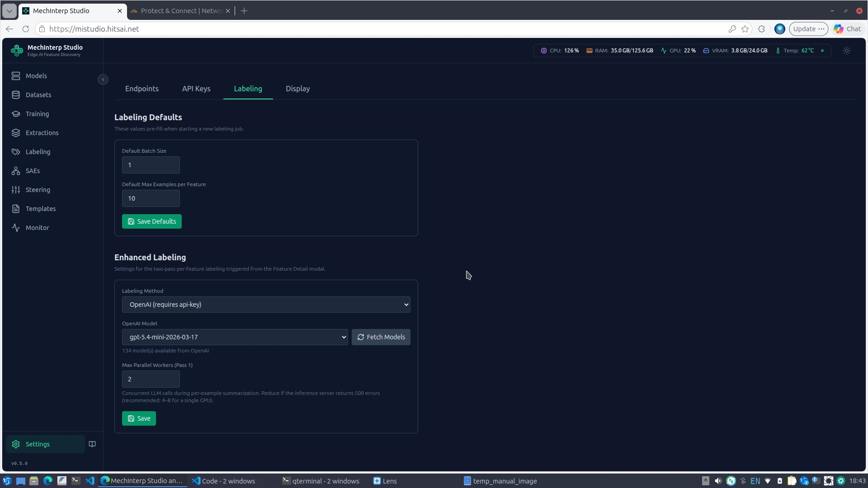Focus the Default Batch Size field
Image resolution: width=868 pixels, height=488 pixels.
pyautogui.click(x=151, y=165)
